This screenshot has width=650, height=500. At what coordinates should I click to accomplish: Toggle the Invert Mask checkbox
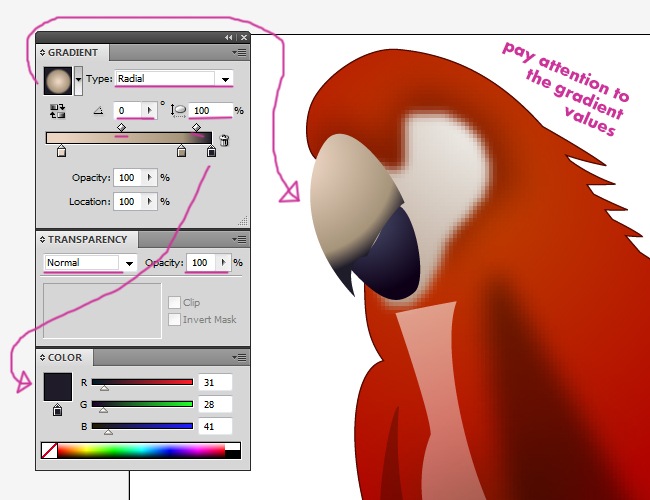(x=174, y=320)
